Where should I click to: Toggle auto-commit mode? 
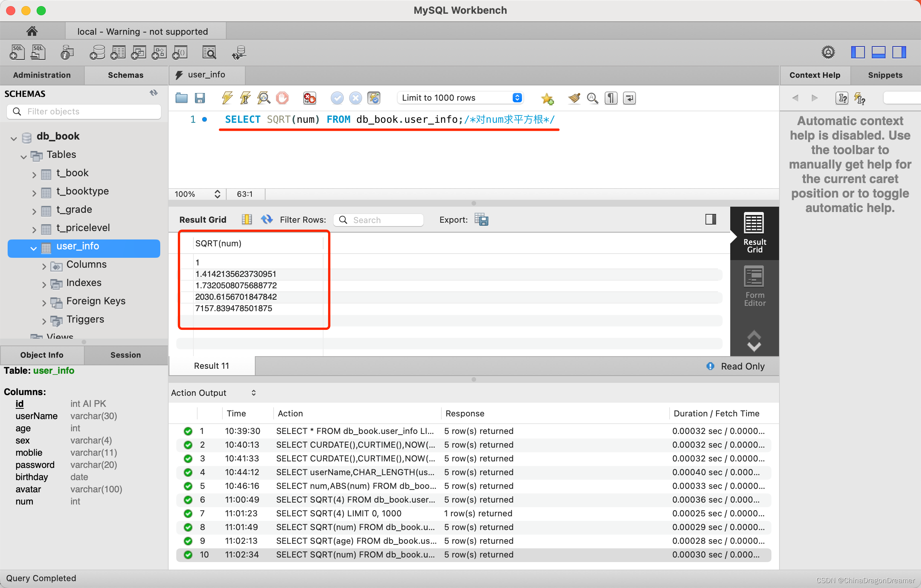(x=374, y=98)
